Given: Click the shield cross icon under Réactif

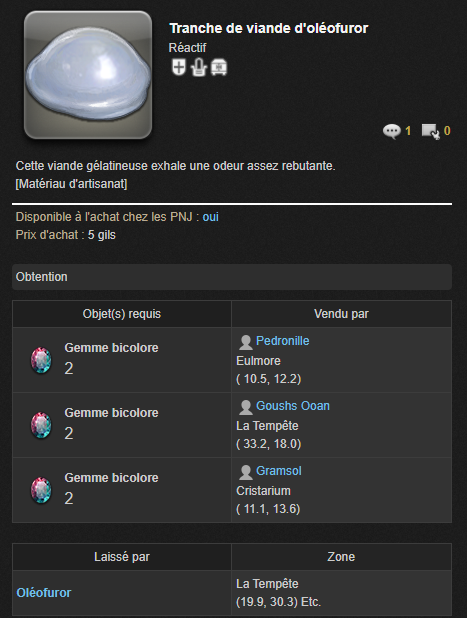Looking at the screenshot, I should pyautogui.click(x=179, y=67).
